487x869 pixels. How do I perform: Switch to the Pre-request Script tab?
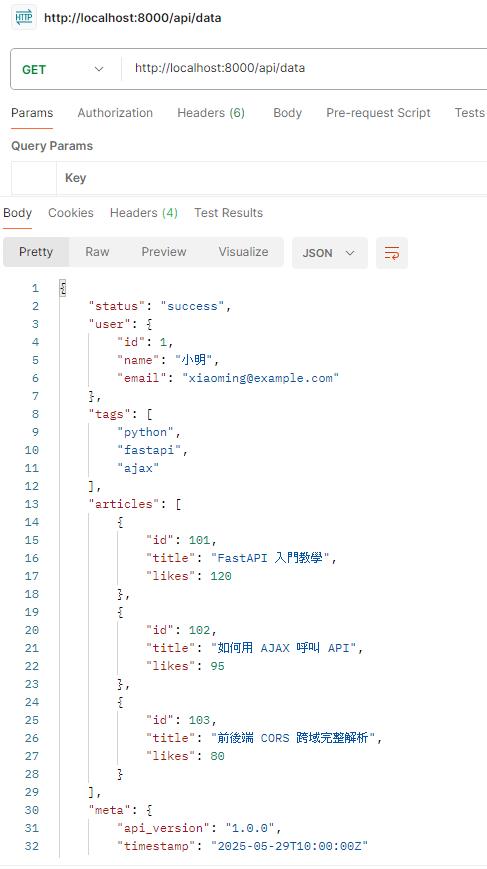378,113
